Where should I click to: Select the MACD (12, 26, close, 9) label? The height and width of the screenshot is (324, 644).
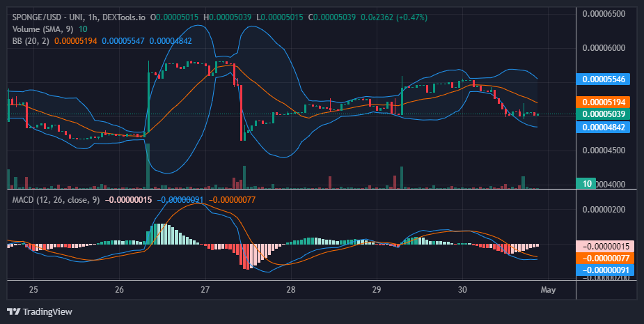point(56,200)
